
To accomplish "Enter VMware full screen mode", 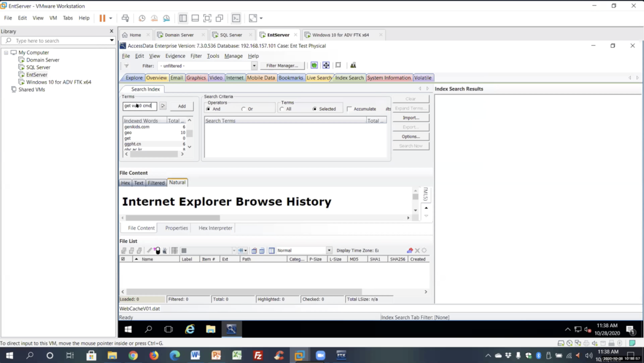I will [208, 18].
